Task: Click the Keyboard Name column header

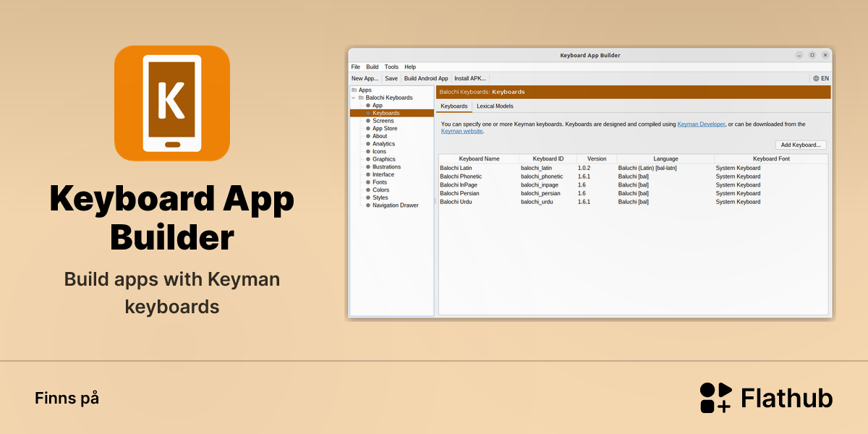Action: tap(479, 158)
